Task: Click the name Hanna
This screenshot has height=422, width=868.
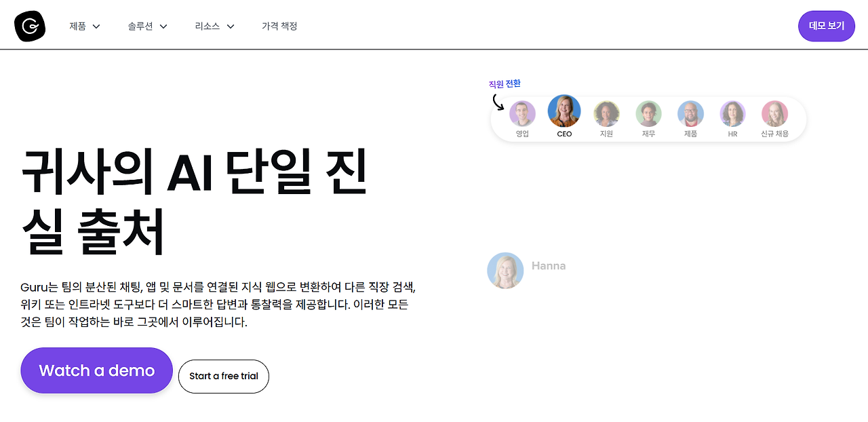Action: pyautogui.click(x=549, y=266)
